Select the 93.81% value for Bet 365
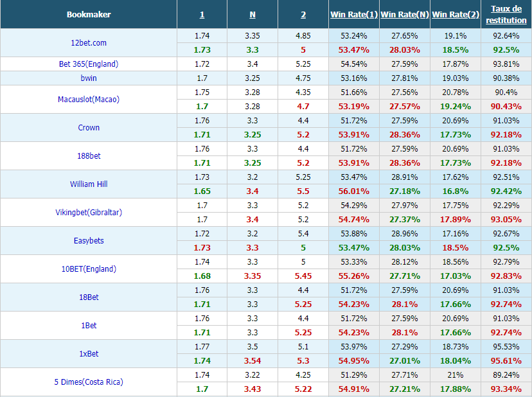This screenshot has width=532, height=397. tap(506, 64)
